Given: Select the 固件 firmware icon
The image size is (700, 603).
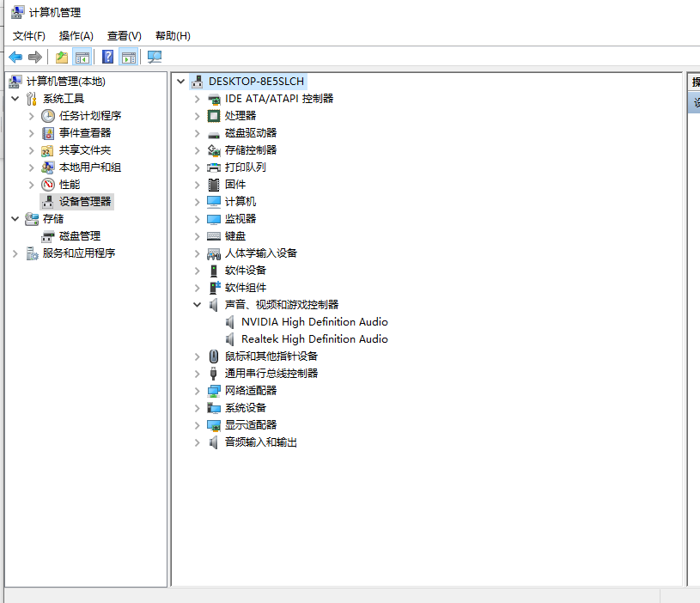Looking at the screenshot, I should tap(214, 185).
